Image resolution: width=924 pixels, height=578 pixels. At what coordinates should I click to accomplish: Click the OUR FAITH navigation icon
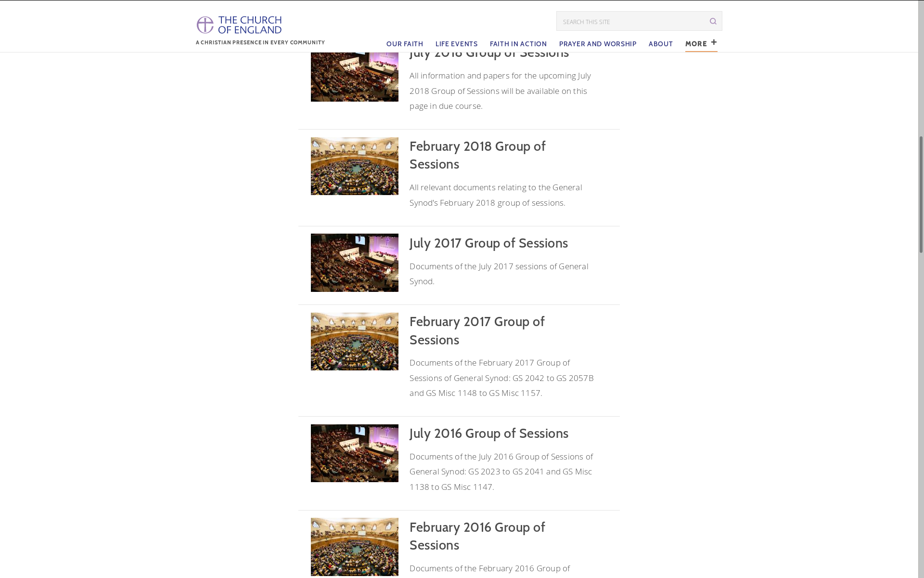(x=404, y=43)
